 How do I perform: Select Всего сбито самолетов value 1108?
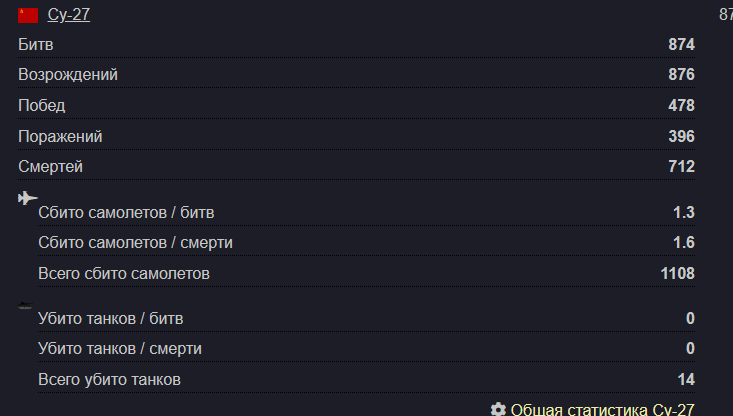pyautogui.click(x=677, y=273)
